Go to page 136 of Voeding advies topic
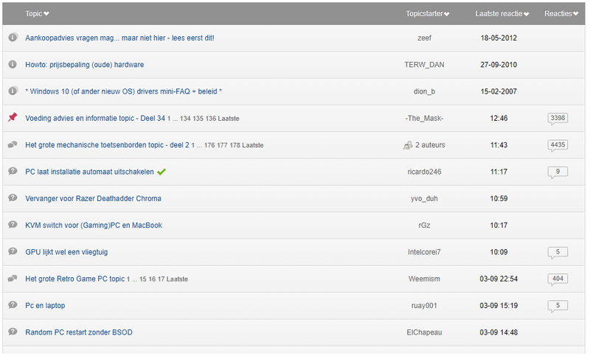This screenshot has width=590, height=364. coord(211,119)
